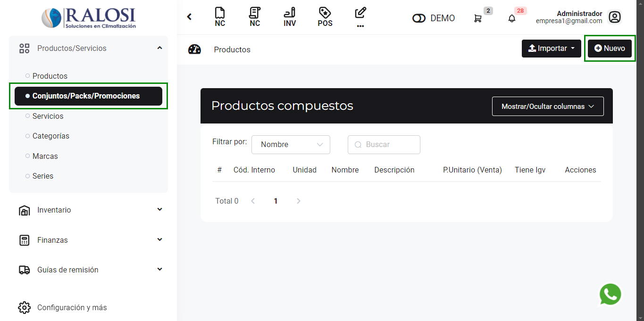Open the INV inventory shortcut icon
Viewport: 644px width, 321px height.
[x=290, y=17]
